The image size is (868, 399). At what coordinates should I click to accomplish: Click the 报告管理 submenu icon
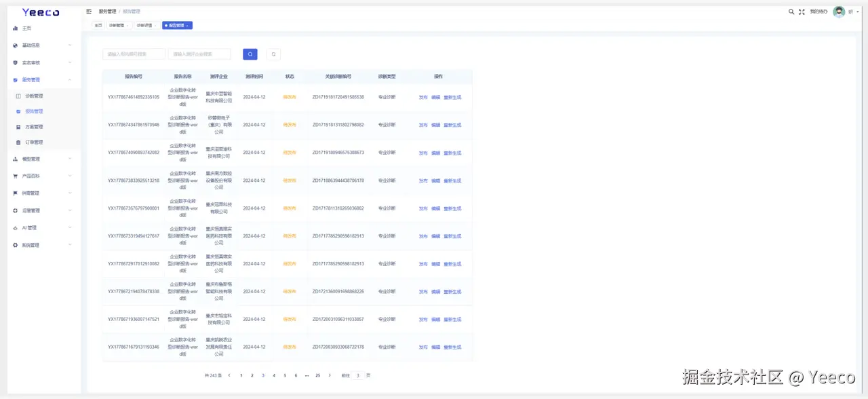(x=18, y=111)
